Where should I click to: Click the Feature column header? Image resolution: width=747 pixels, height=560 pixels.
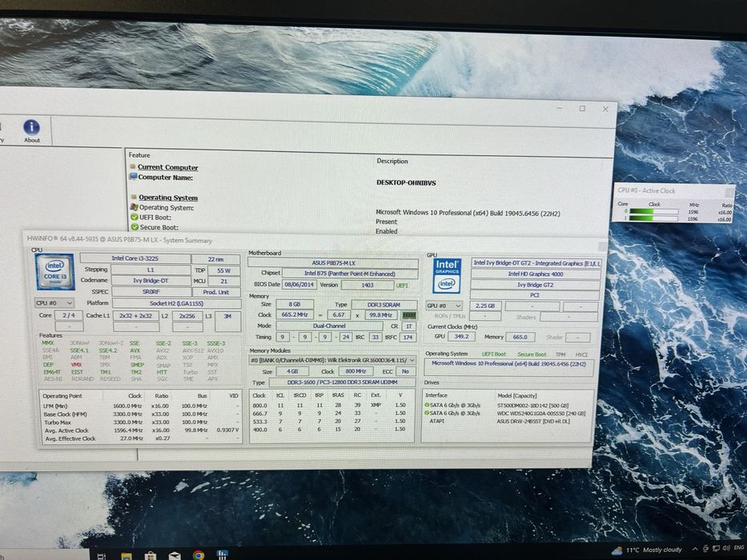click(x=139, y=155)
